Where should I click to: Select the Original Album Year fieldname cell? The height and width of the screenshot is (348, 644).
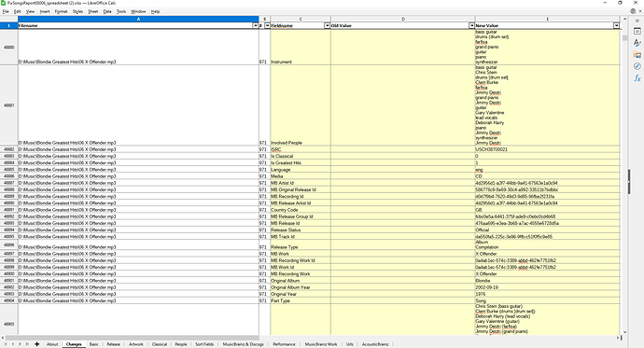(301, 287)
